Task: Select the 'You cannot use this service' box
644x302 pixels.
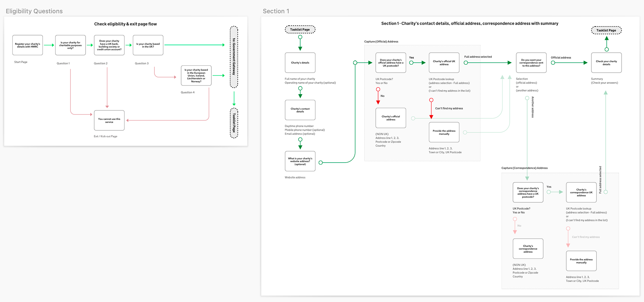Action: (x=109, y=120)
